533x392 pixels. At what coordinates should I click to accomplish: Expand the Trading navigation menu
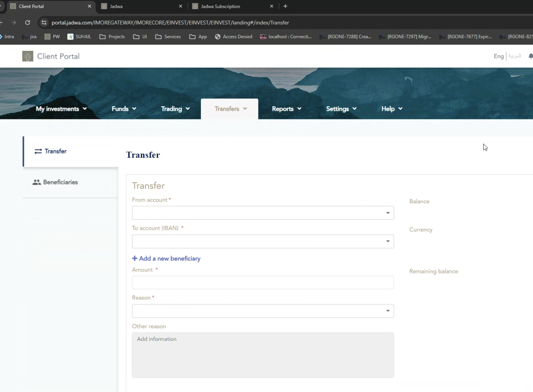(175, 109)
